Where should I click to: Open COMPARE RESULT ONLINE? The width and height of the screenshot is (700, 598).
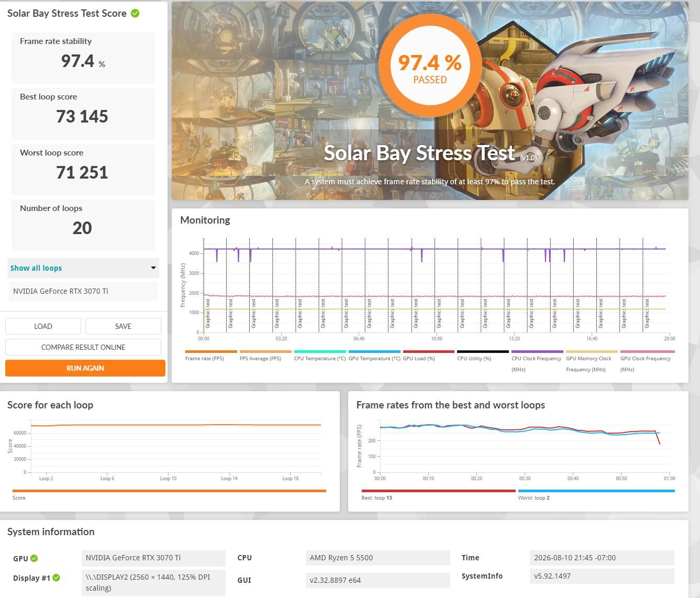point(83,347)
